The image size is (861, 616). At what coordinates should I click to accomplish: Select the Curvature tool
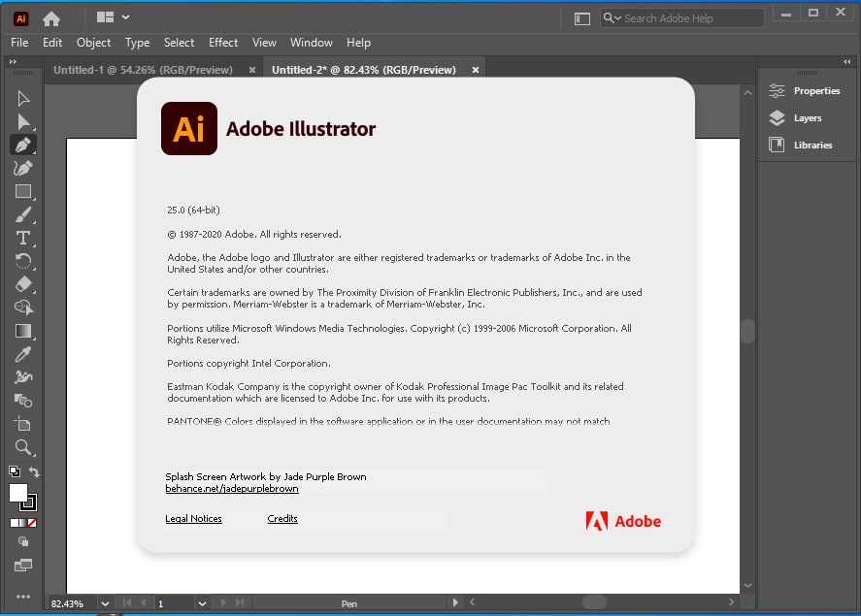point(23,168)
